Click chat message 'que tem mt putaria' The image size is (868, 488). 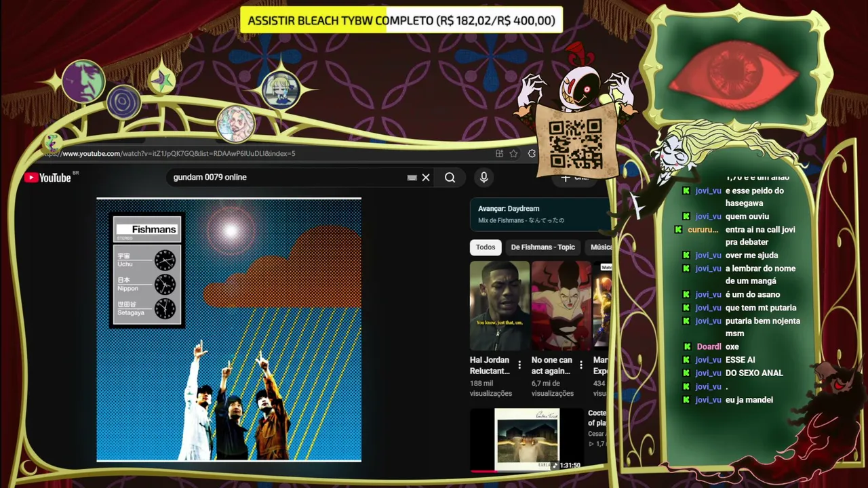pos(761,308)
